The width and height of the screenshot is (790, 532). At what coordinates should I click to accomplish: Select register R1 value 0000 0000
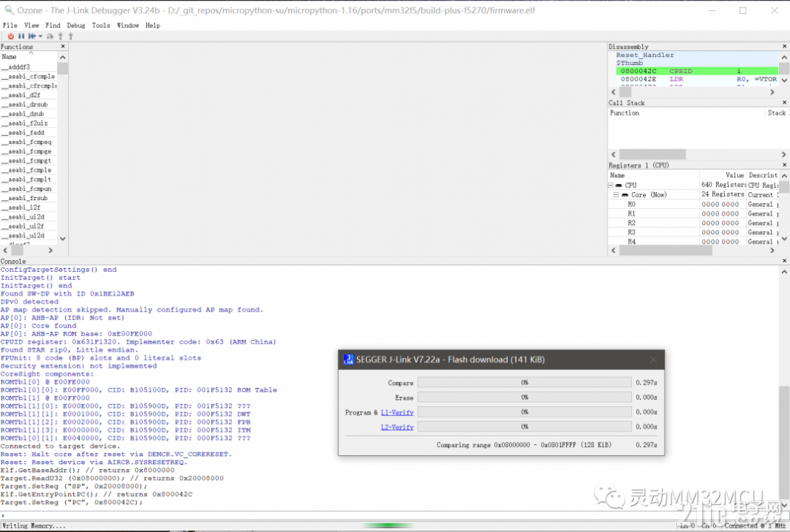pyautogui.click(x=720, y=214)
